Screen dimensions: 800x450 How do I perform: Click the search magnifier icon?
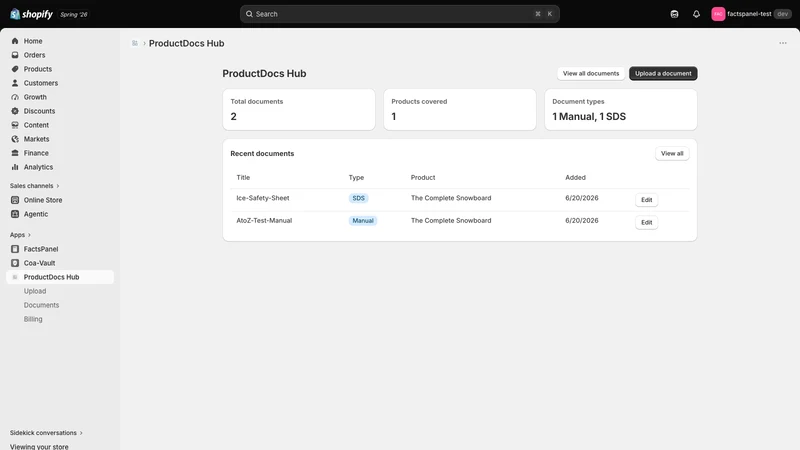click(249, 14)
